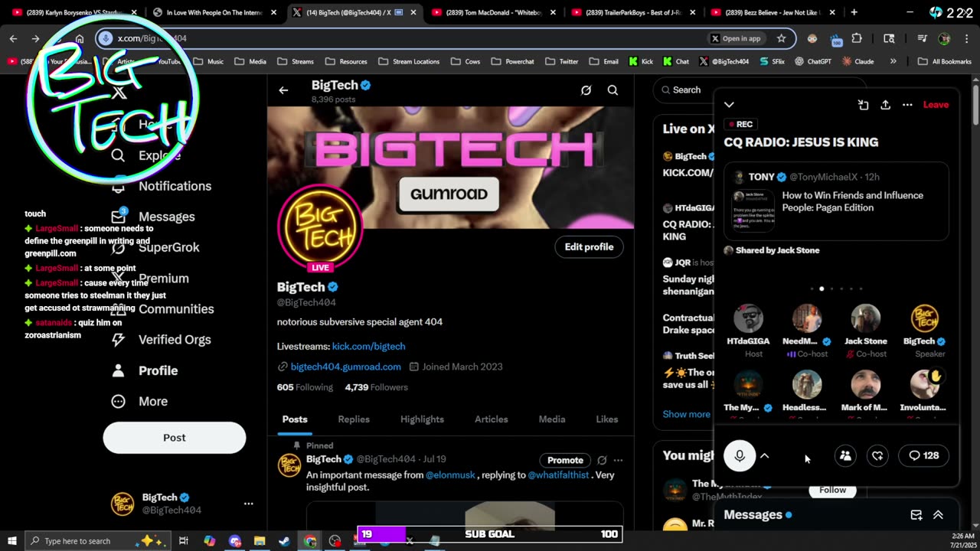Collapse the Space panel with down chevron

[729, 105]
